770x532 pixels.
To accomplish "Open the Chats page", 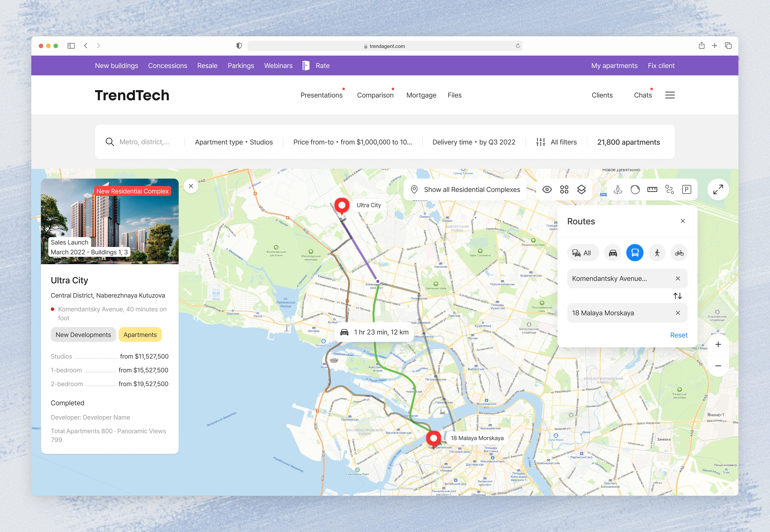I will 643,95.
